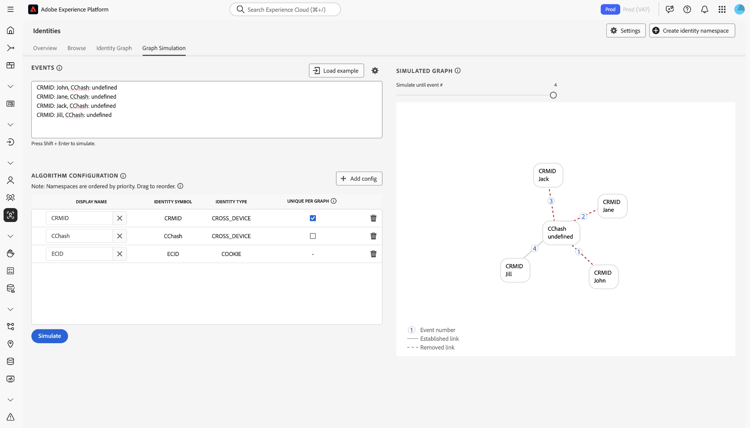Open the notifications bell
Viewport: 750px width, 428px height.
(x=704, y=9)
